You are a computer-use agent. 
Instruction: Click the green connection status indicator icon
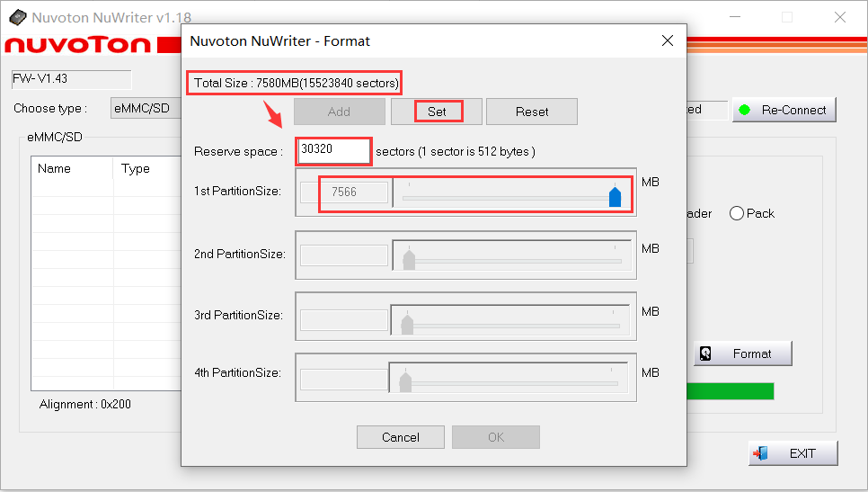click(x=745, y=110)
